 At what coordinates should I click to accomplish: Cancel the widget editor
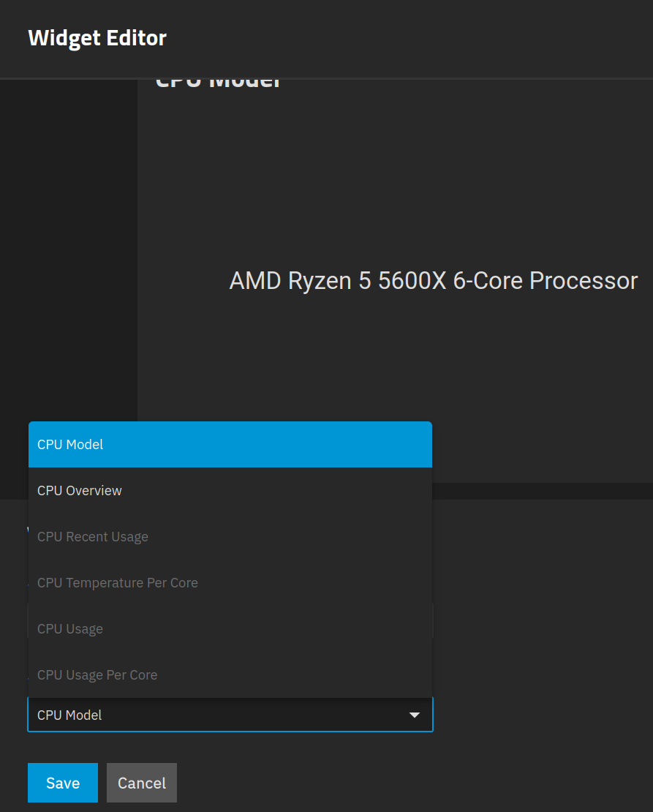click(x=142, y=783)
